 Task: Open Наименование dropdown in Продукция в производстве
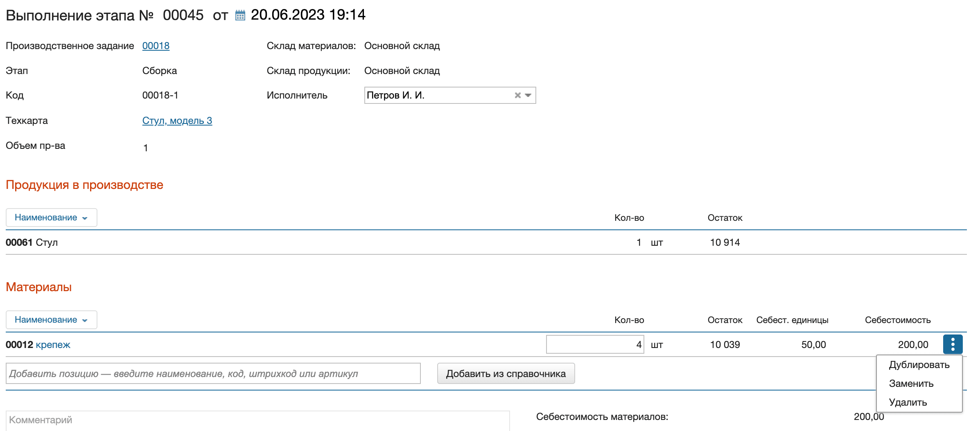51,218
